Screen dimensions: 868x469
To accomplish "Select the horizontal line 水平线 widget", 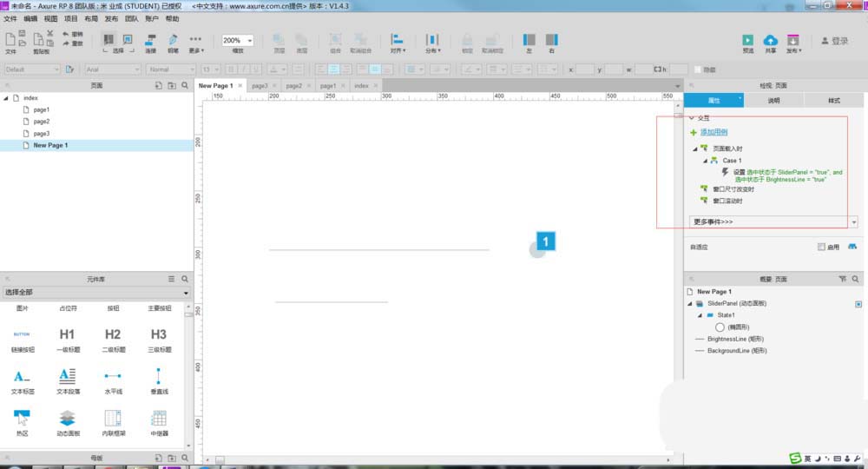I will (x=113, y=381).
